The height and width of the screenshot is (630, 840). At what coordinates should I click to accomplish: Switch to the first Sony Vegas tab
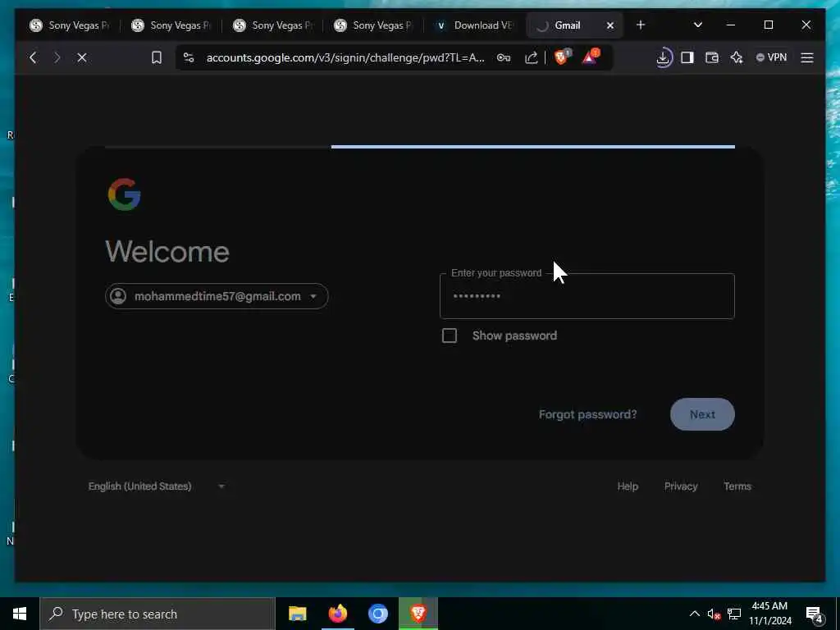point(71,25)
